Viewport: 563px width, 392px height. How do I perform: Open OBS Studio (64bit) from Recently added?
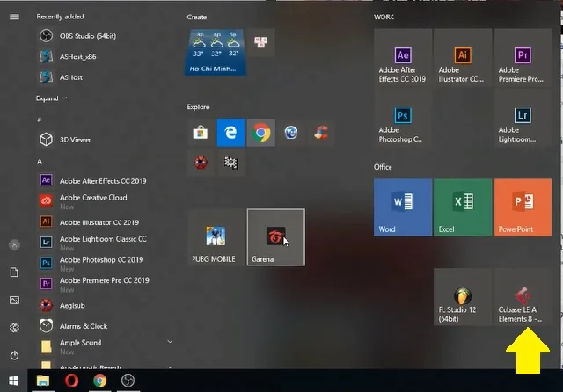(104, 36)
